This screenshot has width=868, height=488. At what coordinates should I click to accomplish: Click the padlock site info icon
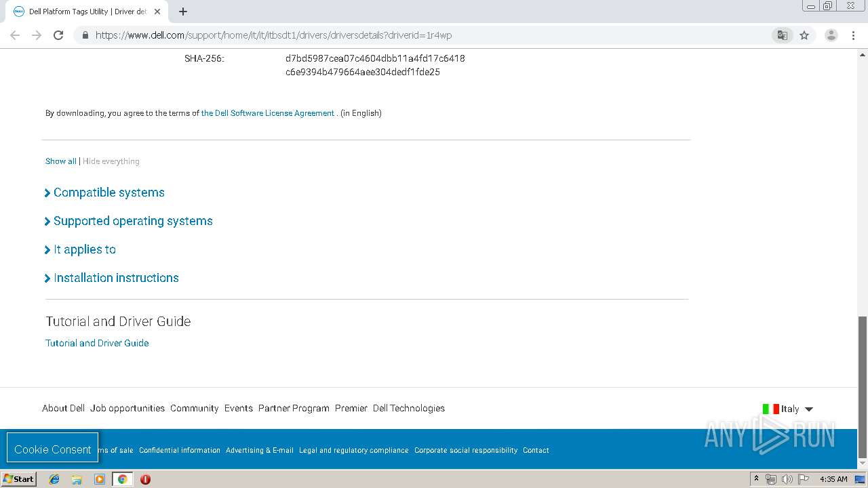pyautogui.click(x=85, y=35)
